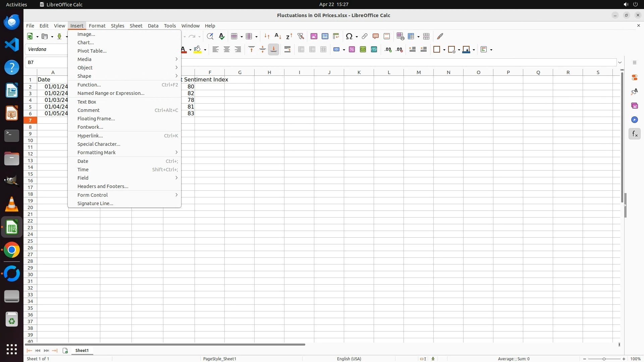644x362 pixels.
Task: Expand the formula bar dropdown arrow
Action: tap(620, 62)
